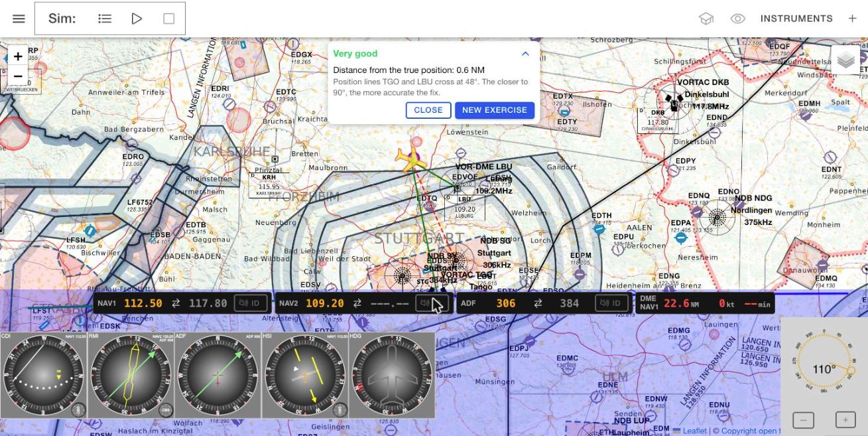The height and width of the screenshot is (436, 868).
Task: Swap ADF active and standby frequencies
Action: pyautogui.click(x=538, y=303)
